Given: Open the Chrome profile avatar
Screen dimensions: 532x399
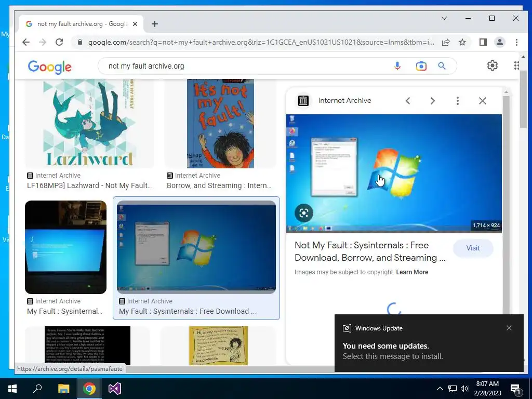Looking at the screenshot, I should tap(499, 42).
